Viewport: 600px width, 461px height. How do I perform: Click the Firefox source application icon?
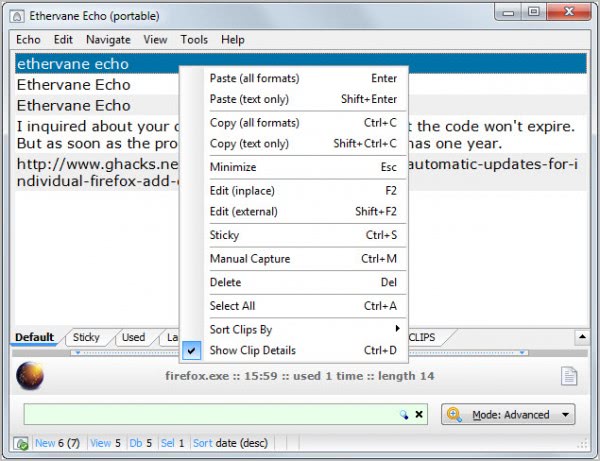[x=30, y=376]
